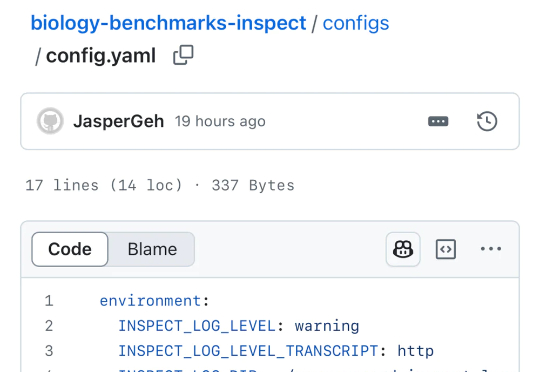Copy the config.yaml file path
Image resolution: width=540 pixels, height=372 pixels.
(x=183, y=55)
